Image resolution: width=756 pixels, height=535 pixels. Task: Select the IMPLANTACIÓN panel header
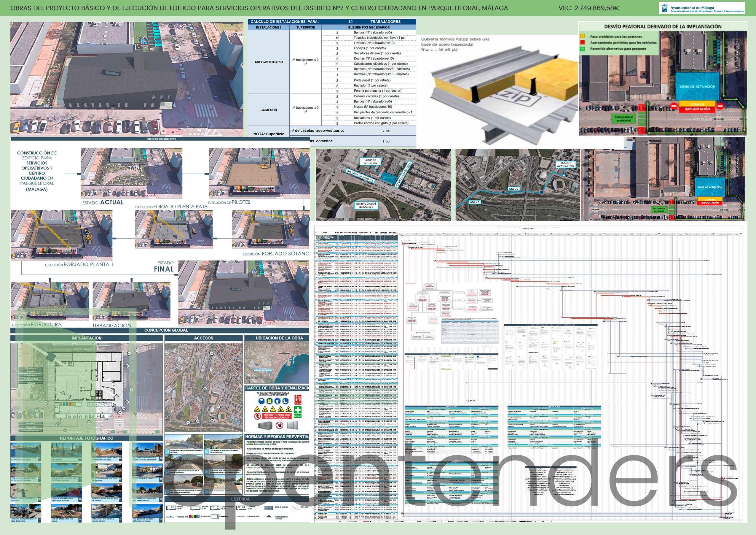(87, 338)
